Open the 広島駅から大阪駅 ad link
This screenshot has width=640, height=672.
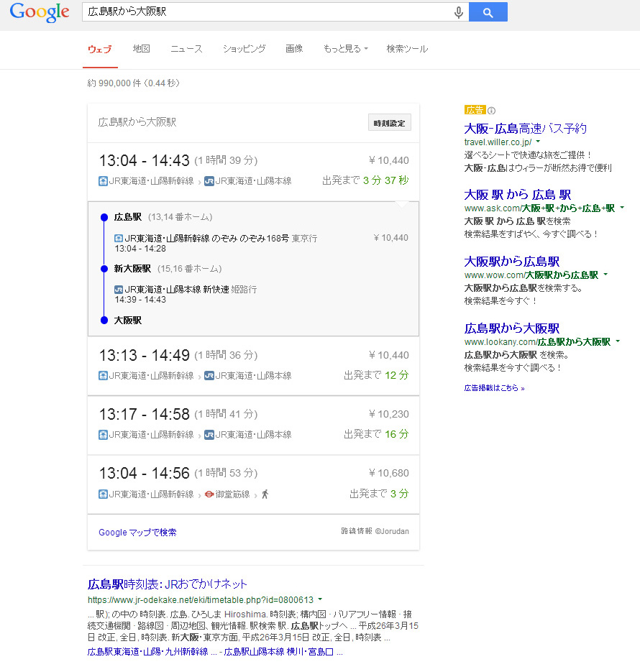click(x=512, y=328)
